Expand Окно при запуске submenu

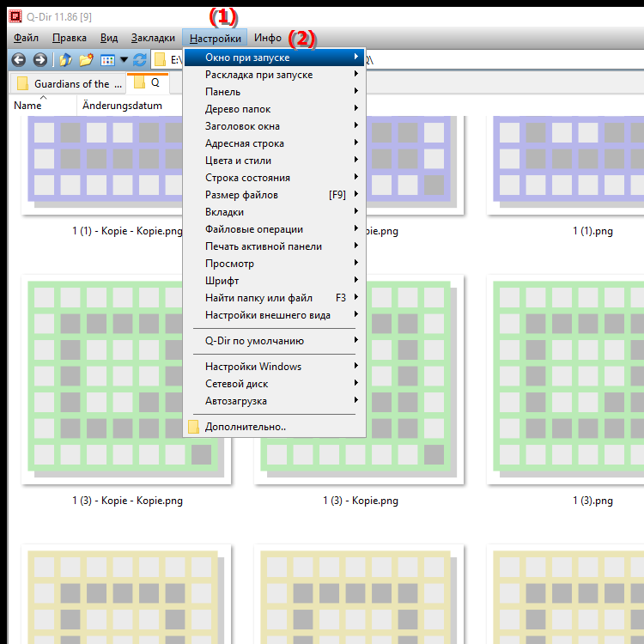[275, 58]
